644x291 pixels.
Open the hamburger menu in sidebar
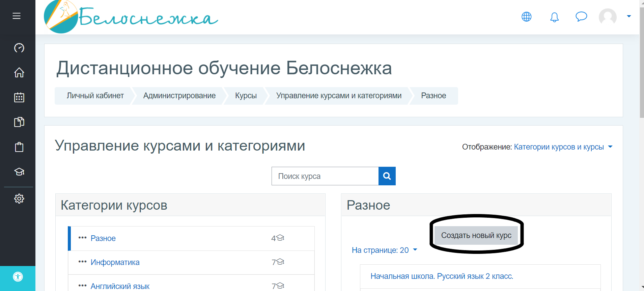17,16
